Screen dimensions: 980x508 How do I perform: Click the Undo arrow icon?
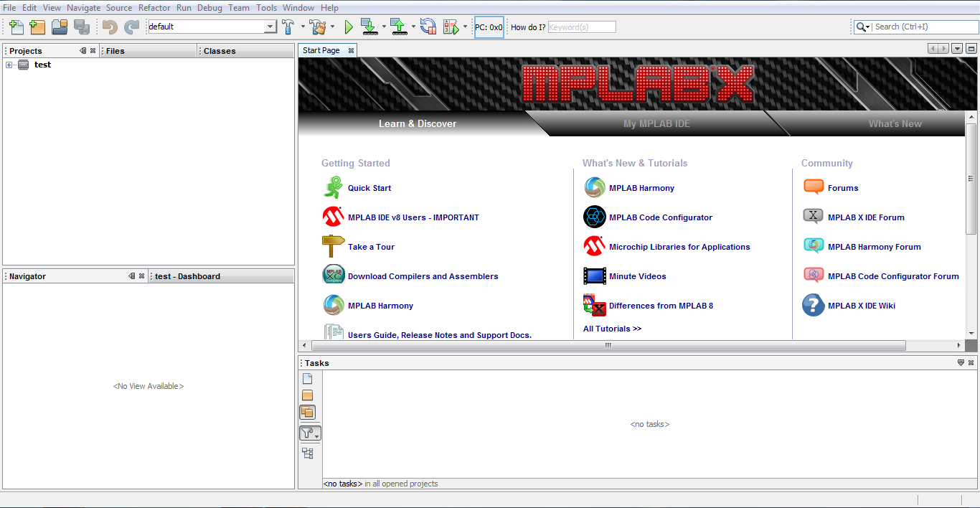[110, 27]
